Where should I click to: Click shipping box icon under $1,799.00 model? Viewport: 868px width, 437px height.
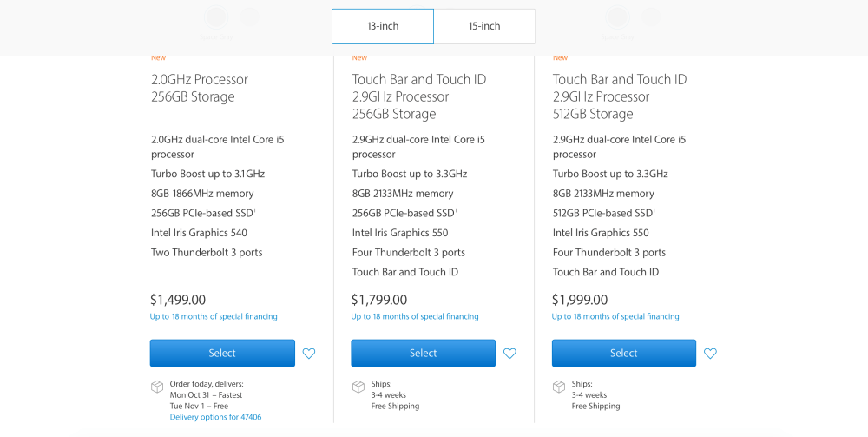click(358, 387)
